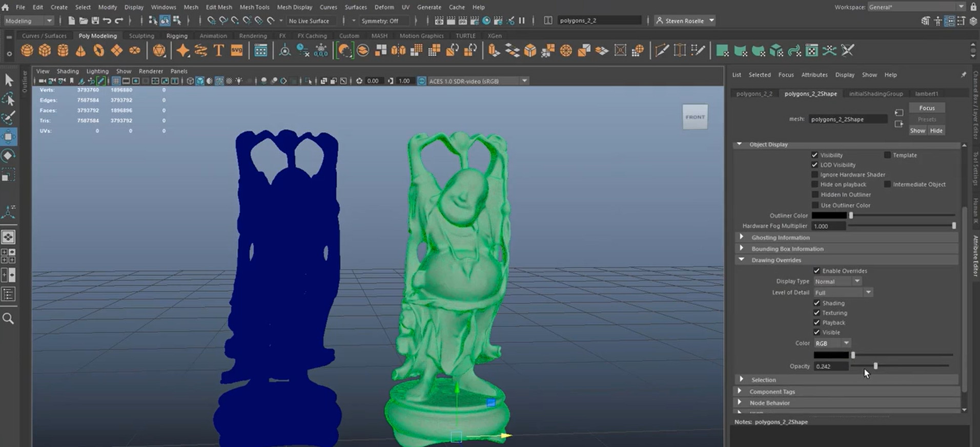Expand the Ghosting Information section
The width and height of the screenshot is (980, 447).
tap(742, 237)
